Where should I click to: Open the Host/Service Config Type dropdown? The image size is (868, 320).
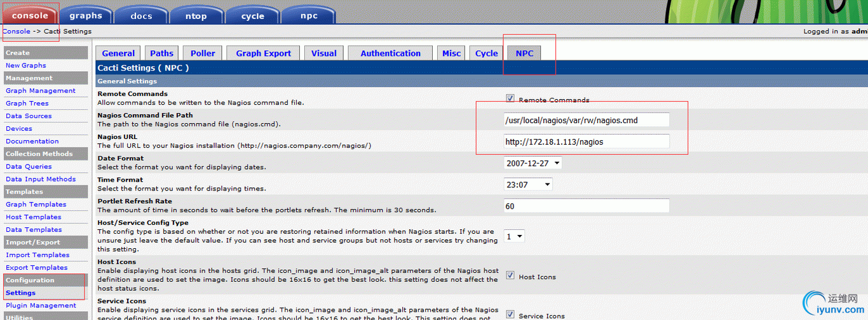pos(514,236)
